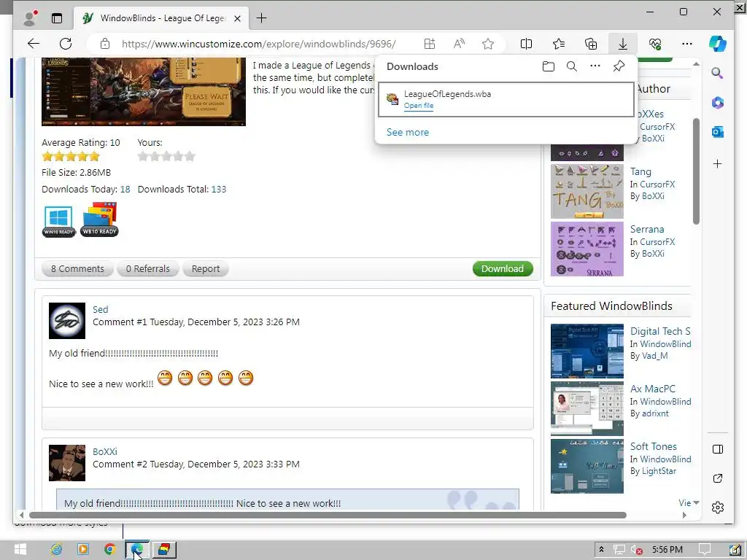
Task: Click the browser back arrow
Action: click(x=34, y=44)
